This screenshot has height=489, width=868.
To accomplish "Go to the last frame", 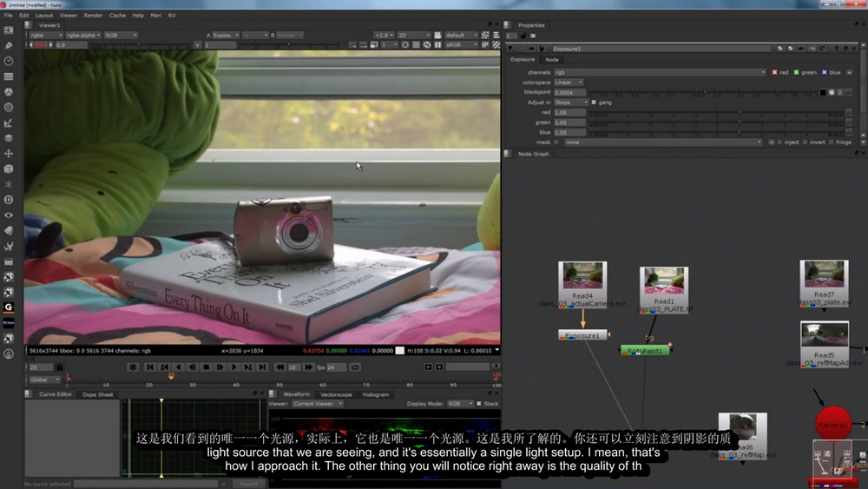I will [x=262, y=367].
